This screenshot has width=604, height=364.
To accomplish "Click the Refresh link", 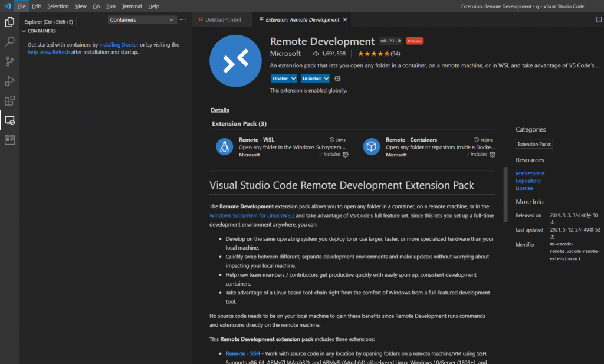I will pyautogui.click(x=61, y=52).
